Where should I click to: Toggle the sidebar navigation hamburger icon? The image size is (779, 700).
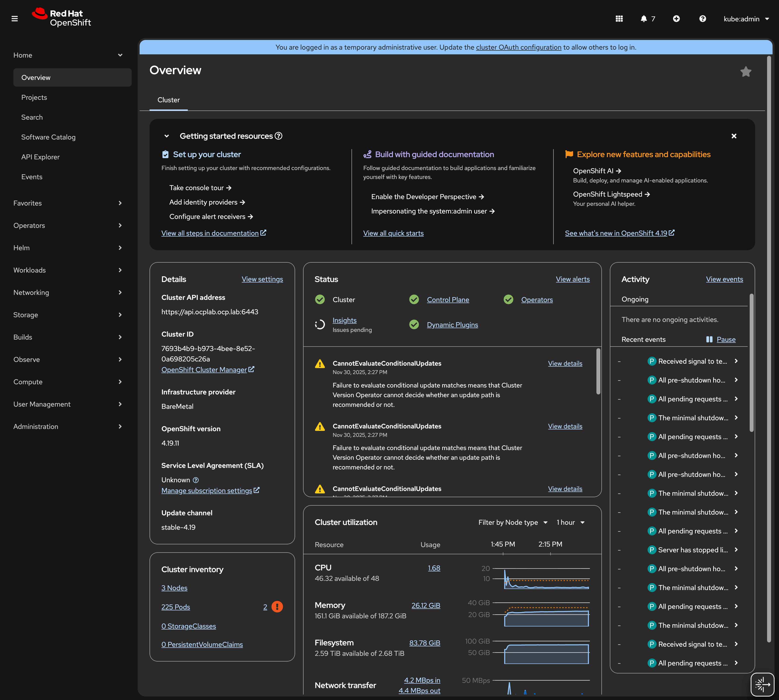tap(15, 18)
